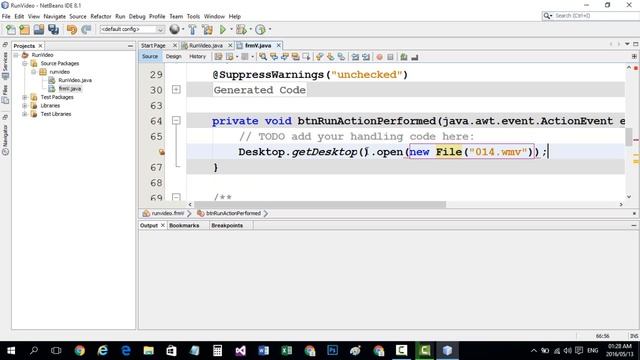The height and width of the screenshot is (360, 640).
Task: Click the Last Edit icon in editor toolbar
Action: point(218,57)
